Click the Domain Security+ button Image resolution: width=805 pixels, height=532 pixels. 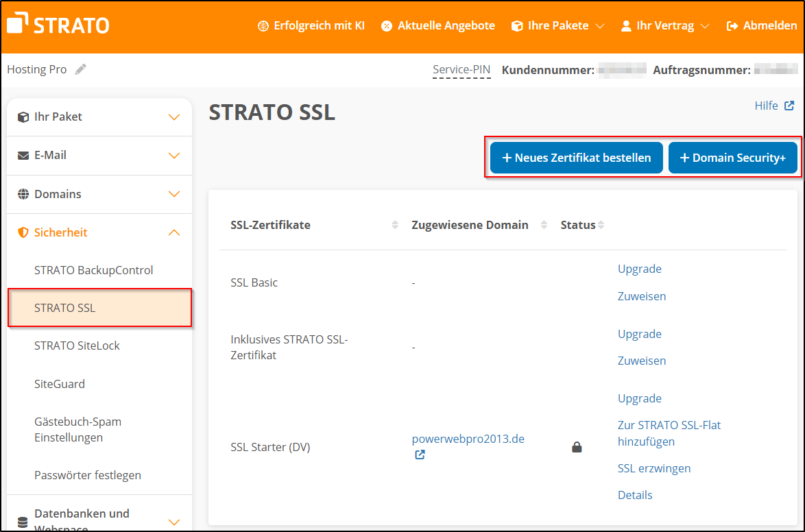[x=732, y=158]
